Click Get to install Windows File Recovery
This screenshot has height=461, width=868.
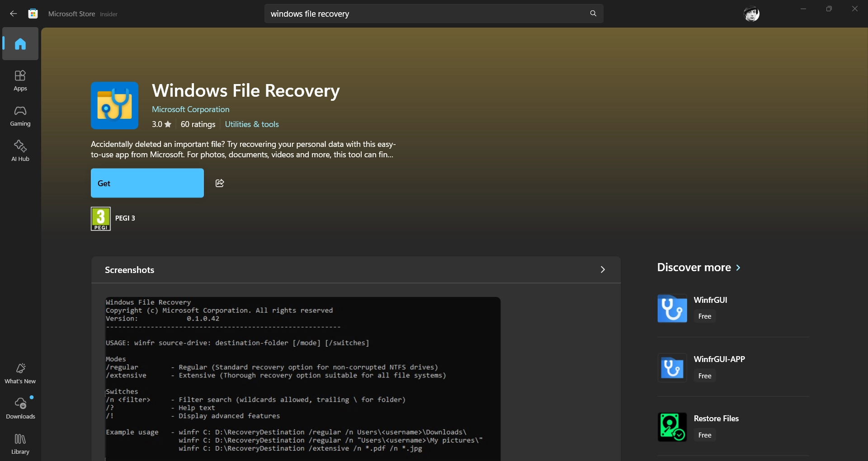(147, 183)
